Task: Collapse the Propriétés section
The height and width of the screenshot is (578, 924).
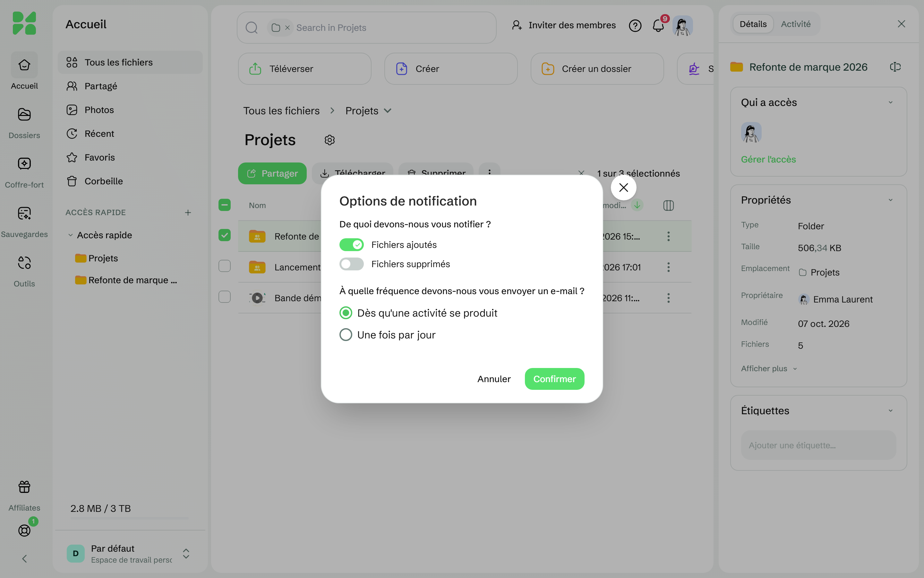Action: (x=890, y=200)
